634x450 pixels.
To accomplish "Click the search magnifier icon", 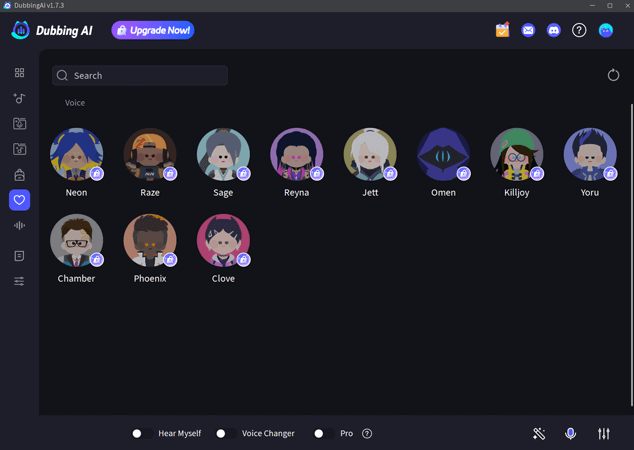I will coord(62,76).
